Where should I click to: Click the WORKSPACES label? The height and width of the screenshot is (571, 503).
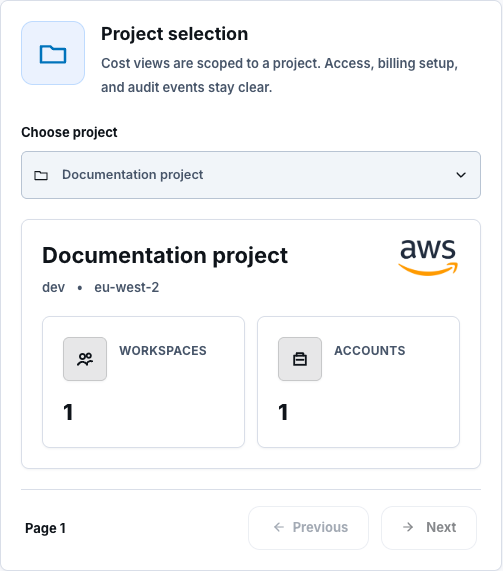[163, 351]
